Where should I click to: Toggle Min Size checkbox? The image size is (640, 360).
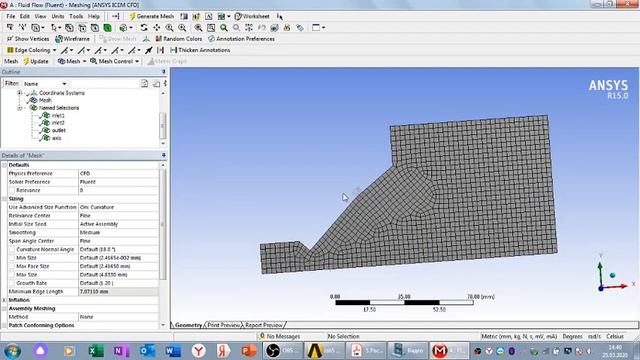(x=12, y=258)
